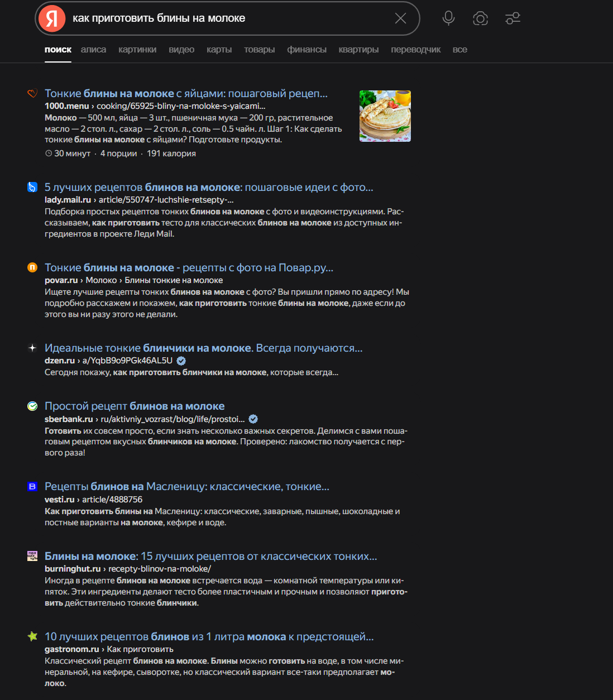The width and height of the screenshot is (613, 700).
Task: Open 'Идеальные тонкие блинчики на молоке' result
Action: [x=204, y=348]
